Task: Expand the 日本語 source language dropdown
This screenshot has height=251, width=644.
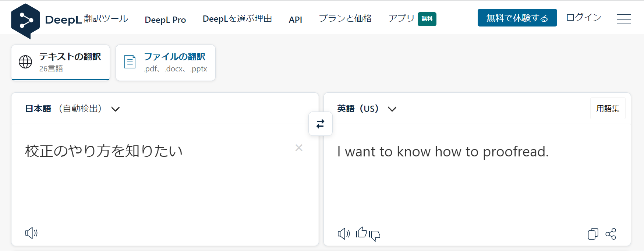Action: [72, 109]
